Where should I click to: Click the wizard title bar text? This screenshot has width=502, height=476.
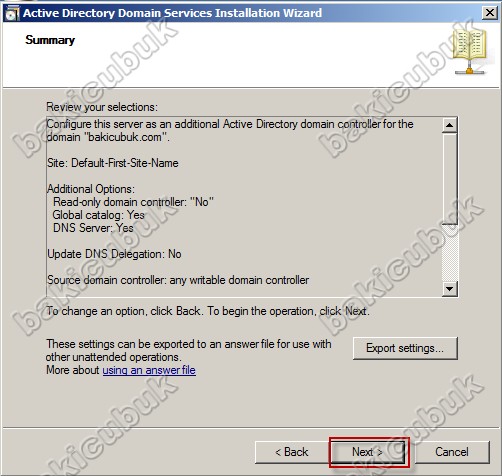pos(172,13)
